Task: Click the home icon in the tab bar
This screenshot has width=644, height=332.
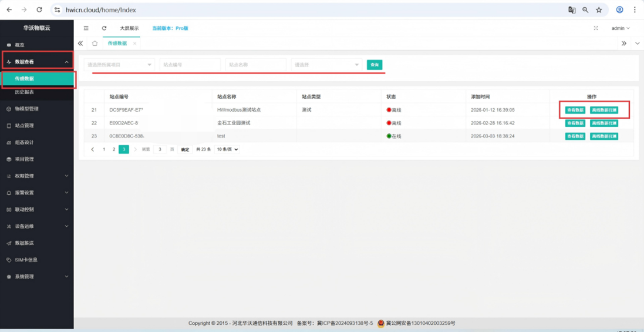Action: pyautogui.click(x=95, y=43)
